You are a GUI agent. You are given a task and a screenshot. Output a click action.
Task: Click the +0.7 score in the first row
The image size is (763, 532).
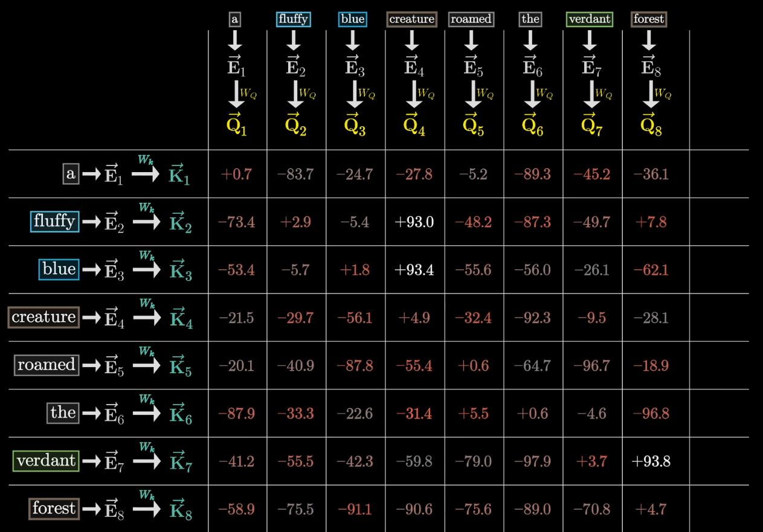click(x=236, y=175)
